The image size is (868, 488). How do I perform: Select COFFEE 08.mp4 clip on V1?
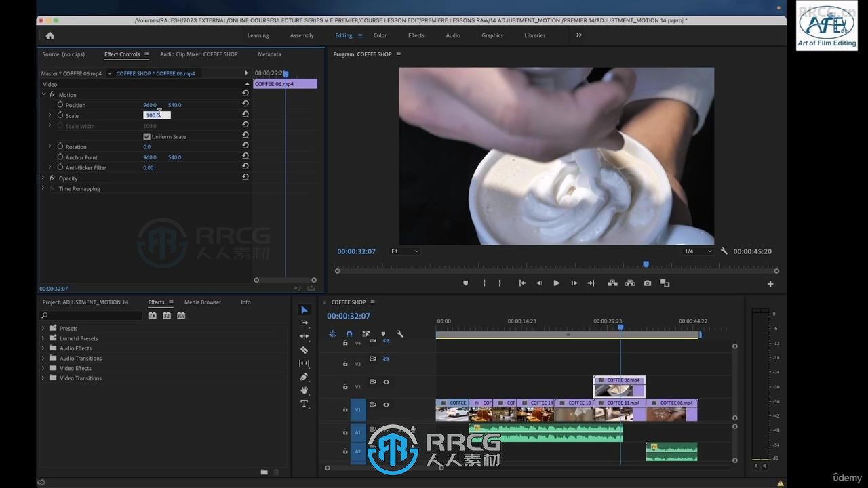tap(672, 409)
